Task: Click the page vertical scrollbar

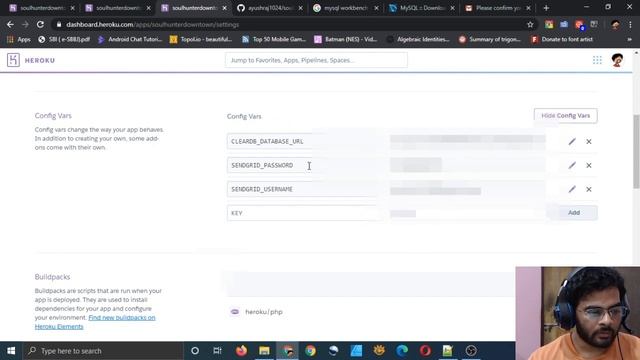Action: click(636, 151)
